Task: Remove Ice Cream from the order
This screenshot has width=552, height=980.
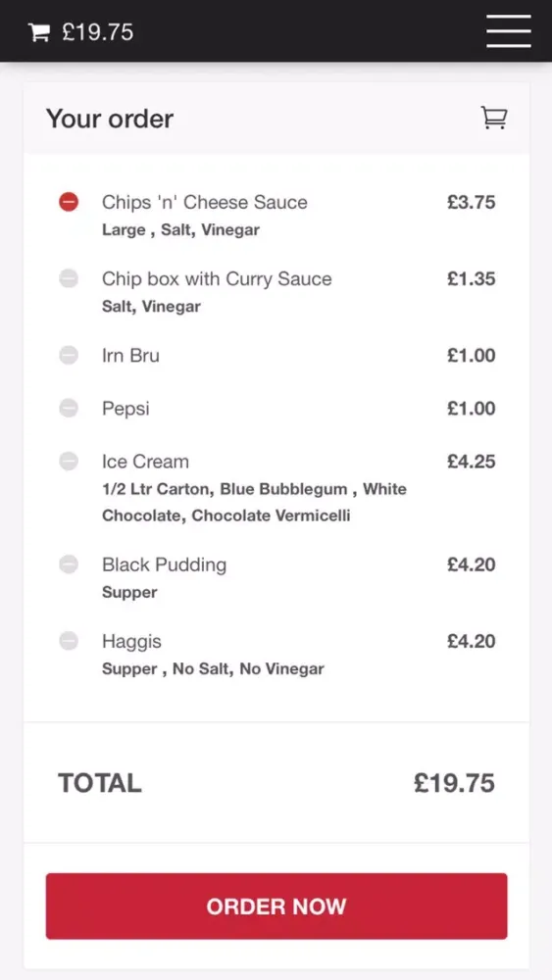Action: pyautogui.click(x=69, y=462)
